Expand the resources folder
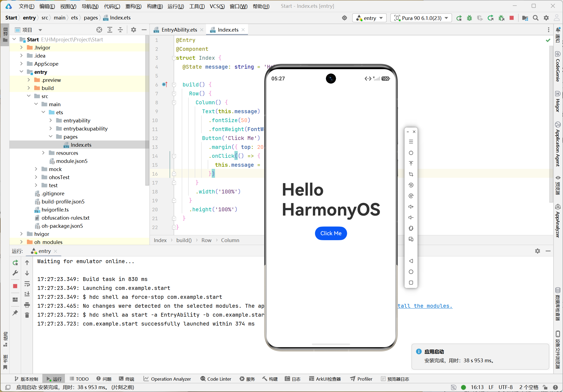This screenshot has height=392, width=563. [43, 153]
